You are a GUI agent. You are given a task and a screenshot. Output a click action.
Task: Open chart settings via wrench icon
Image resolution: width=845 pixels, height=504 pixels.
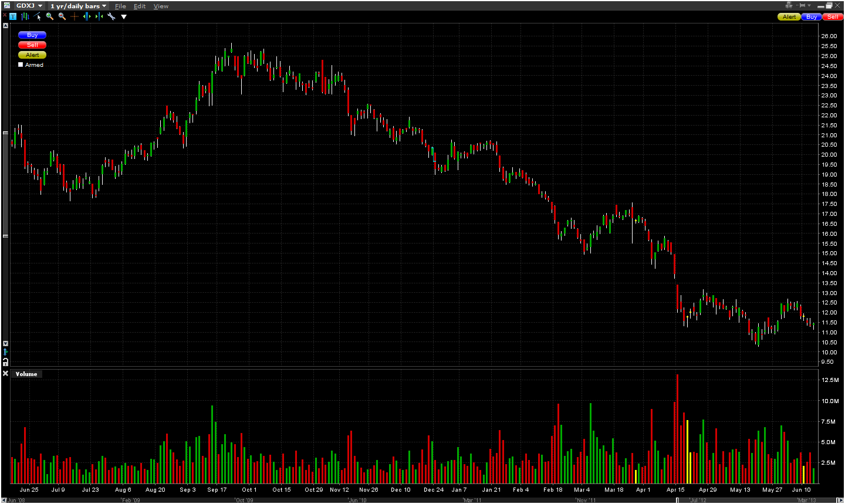pos(111,16)
